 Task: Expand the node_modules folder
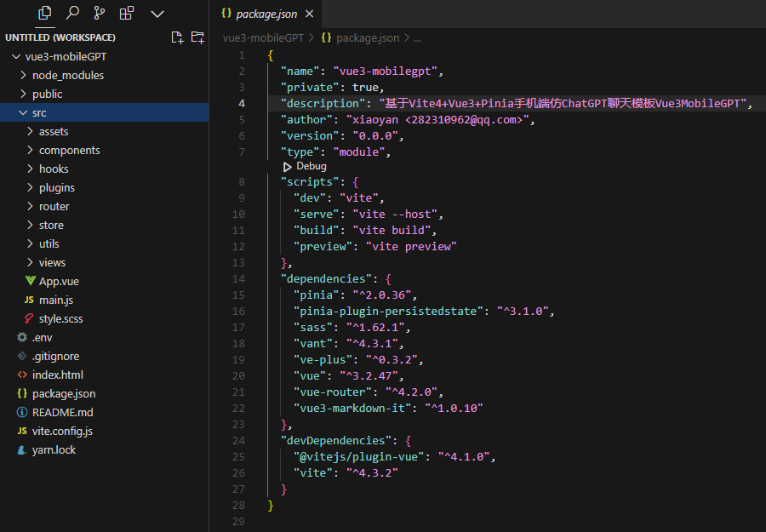click(x=67, y=75)
